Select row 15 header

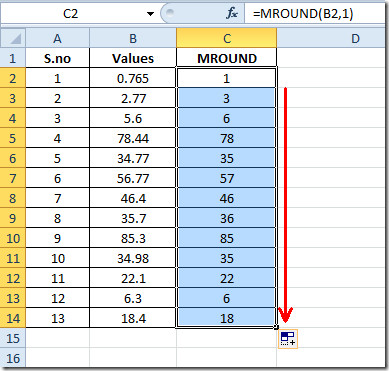pos(13,338)
